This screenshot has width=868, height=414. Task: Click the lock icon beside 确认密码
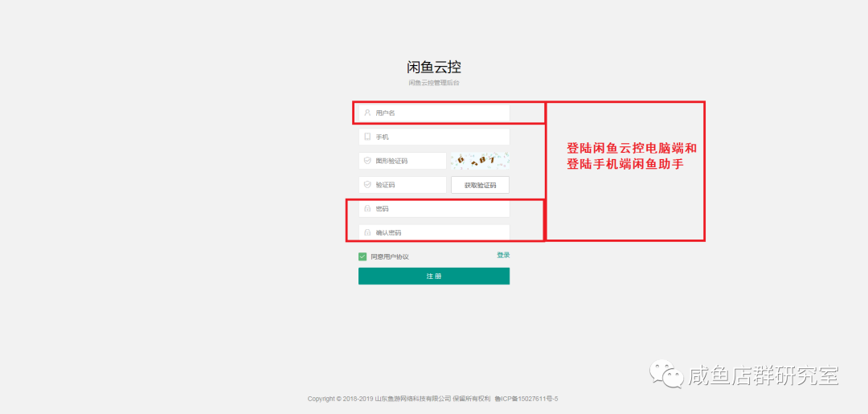tap(367, 233)
